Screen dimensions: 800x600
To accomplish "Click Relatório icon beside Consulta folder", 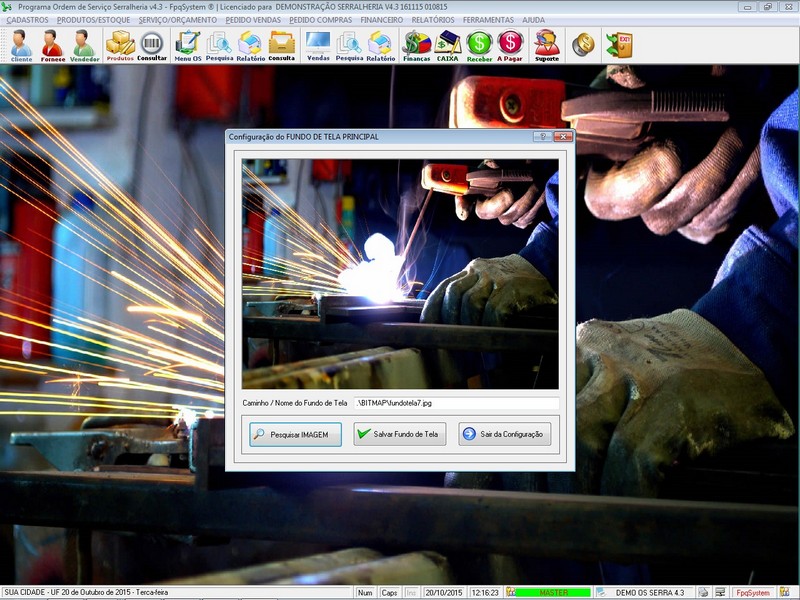I will point(251,45).
